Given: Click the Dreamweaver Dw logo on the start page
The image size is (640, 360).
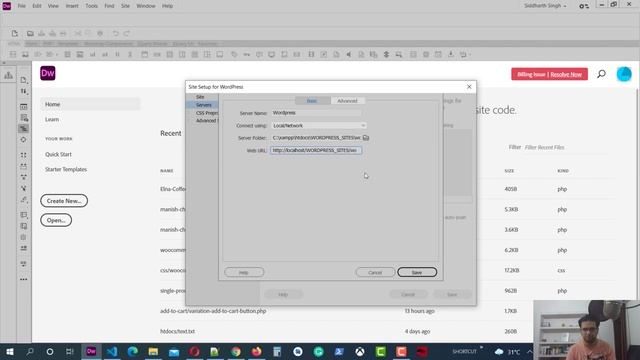Looking at the screenshot, I should pyautogui.click(x=48, y=73).
